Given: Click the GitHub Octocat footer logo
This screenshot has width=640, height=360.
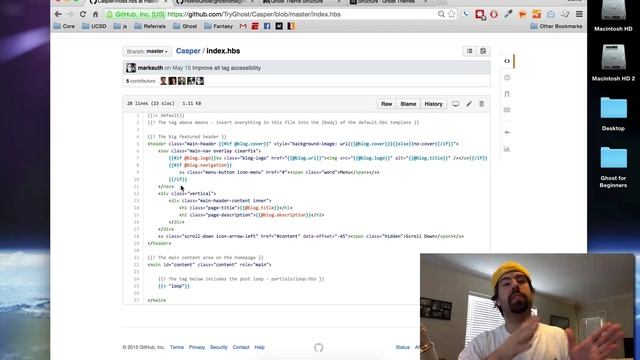Looking at the screenshot, I should pyautogui.click(x=319, y=347).
